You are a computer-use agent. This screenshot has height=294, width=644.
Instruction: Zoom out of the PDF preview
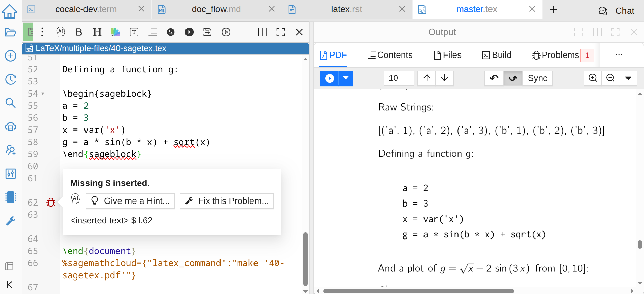click(x=610, y=78)
